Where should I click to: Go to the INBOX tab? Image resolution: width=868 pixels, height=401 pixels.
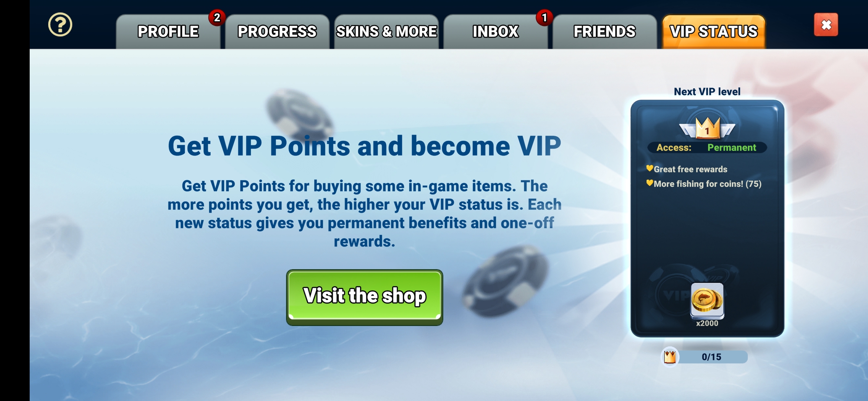[x=495, y=32]
